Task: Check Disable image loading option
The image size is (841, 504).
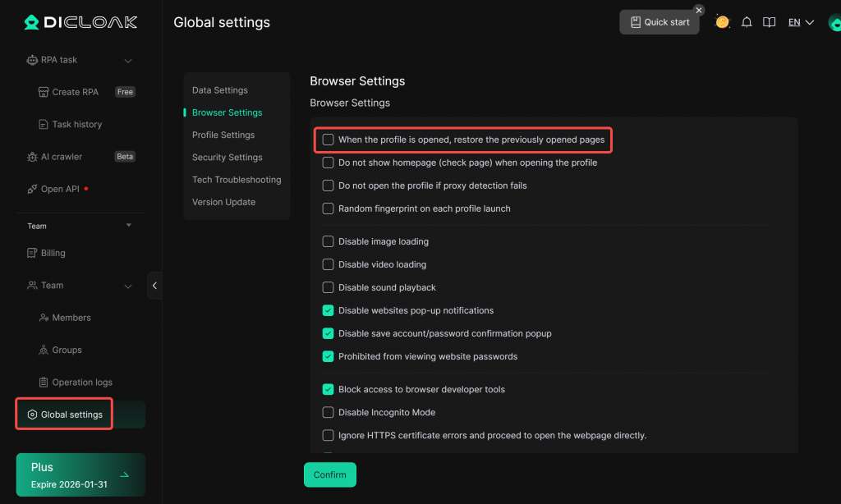Action: click(x=329, y=242)
